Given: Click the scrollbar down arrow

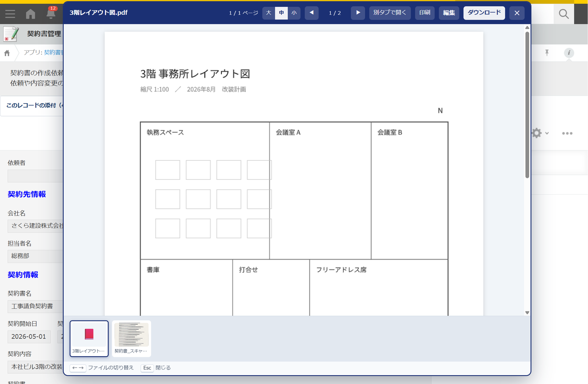Looking at the screenshot, I should point(527,313).
